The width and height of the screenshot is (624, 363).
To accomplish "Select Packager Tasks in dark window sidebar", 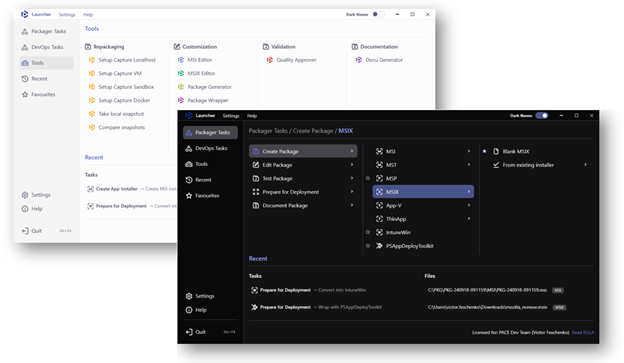I will 210,133.
